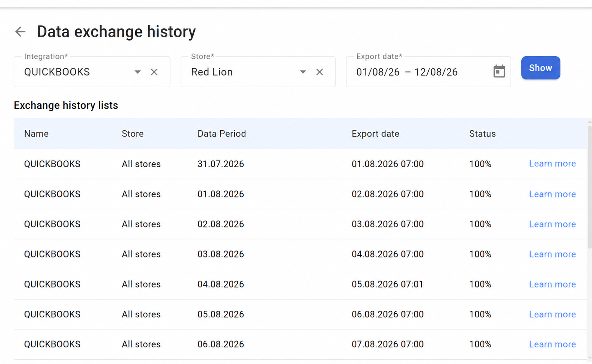Click 100% status in 06.08.2026 07:00 row
The width and height of the screenshot is (592, 364).
tap(480, 314)
